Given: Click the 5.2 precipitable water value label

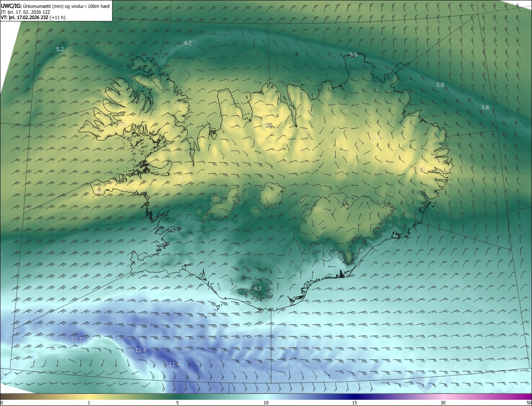Looking at the screenshot, I should pos(60,49).
